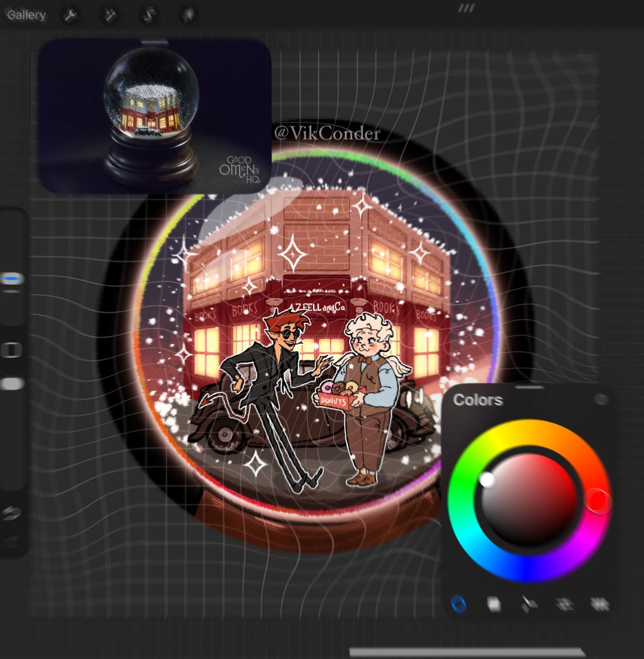Switch to the Disc color tab

pyautogui.click(x=458, y=603)
